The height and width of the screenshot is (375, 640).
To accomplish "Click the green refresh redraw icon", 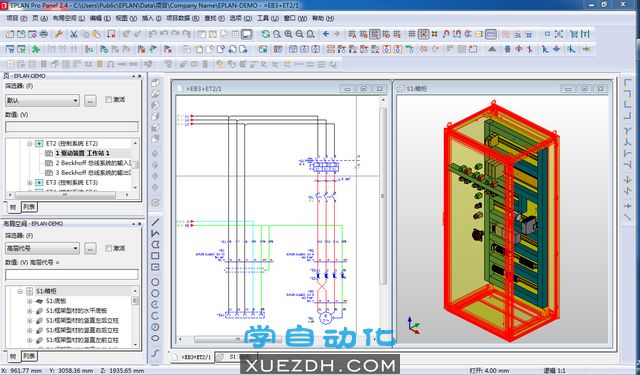I will pyautogui.click(x=266, y=34).
